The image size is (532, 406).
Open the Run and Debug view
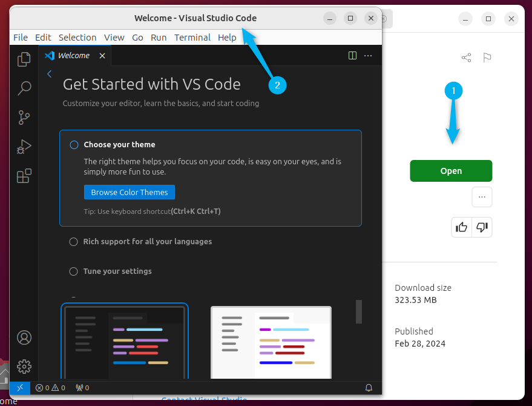(x=24, y=146)
